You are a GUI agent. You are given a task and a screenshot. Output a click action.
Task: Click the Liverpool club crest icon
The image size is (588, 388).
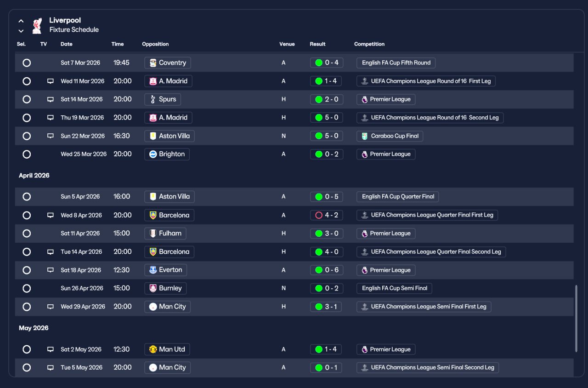(37, 25)
